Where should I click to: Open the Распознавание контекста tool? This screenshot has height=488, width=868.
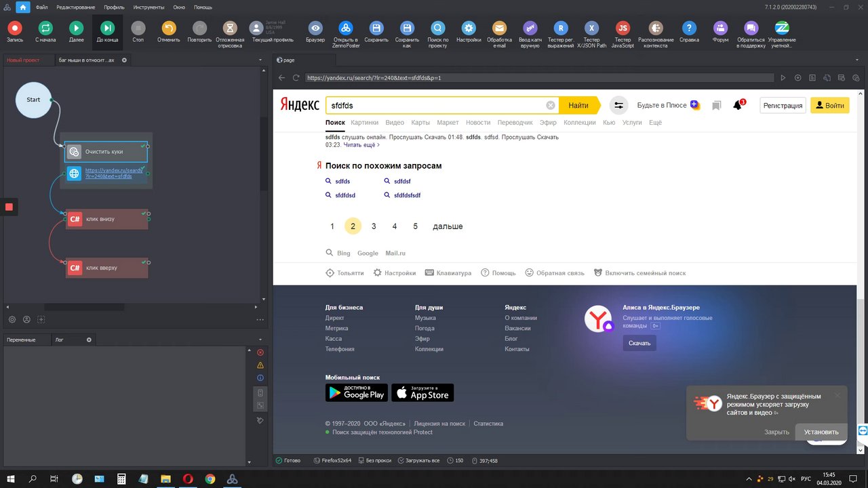click(656, 28)
